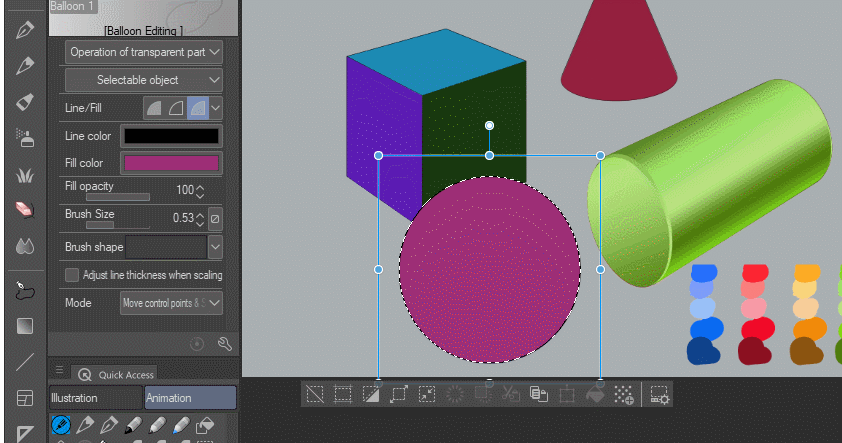Click the black Line color swatch
The image size is (842, 443).
[171, 136]
